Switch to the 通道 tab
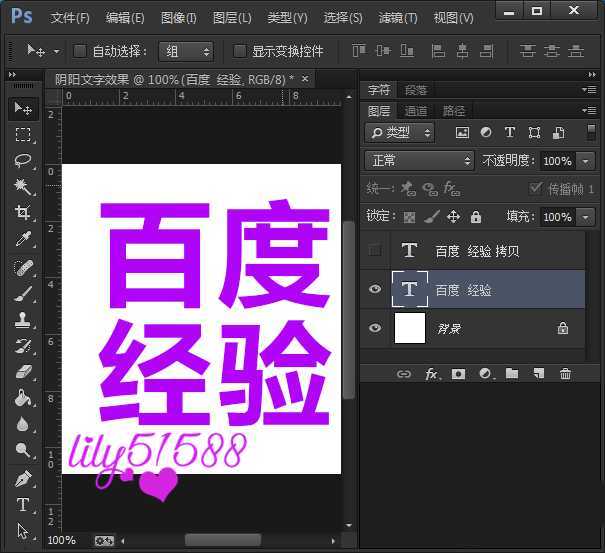The width and height of the screenshot is (605, 553). coord(416,111)
